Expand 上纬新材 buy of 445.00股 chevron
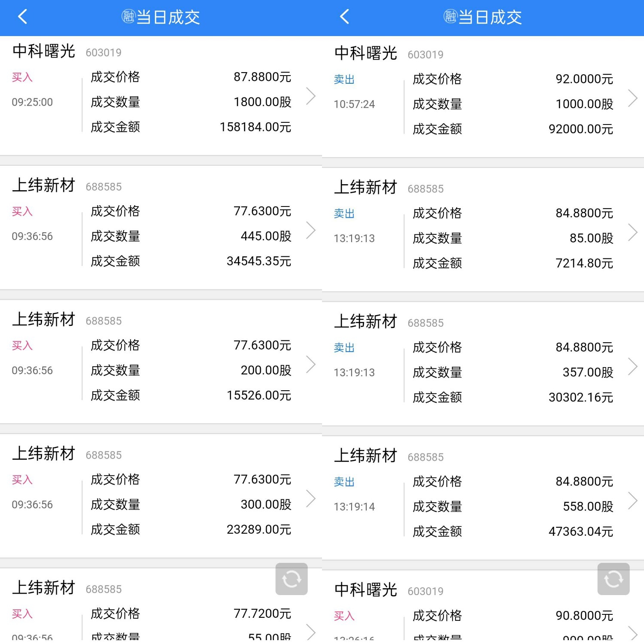 click(311, 230)
